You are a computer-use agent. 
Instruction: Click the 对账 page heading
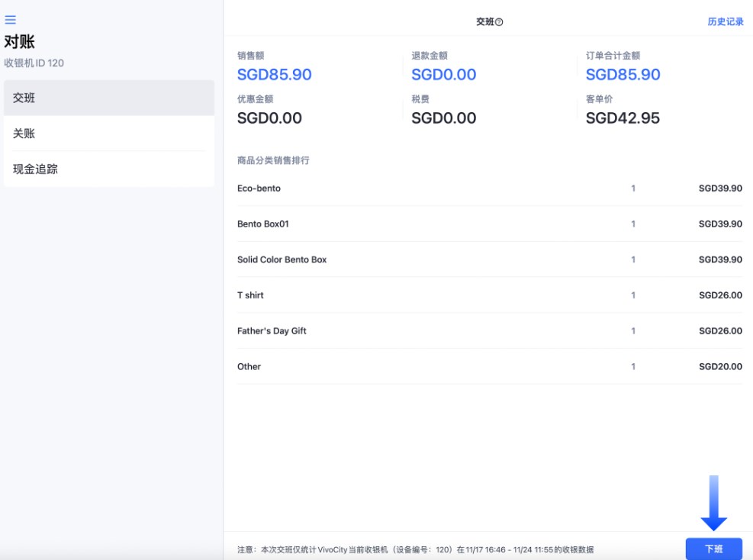(x=20, y=42)
